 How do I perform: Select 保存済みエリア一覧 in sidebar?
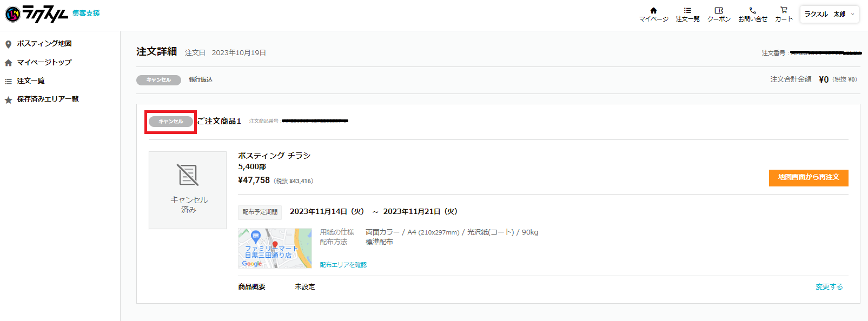click(48, 99)
